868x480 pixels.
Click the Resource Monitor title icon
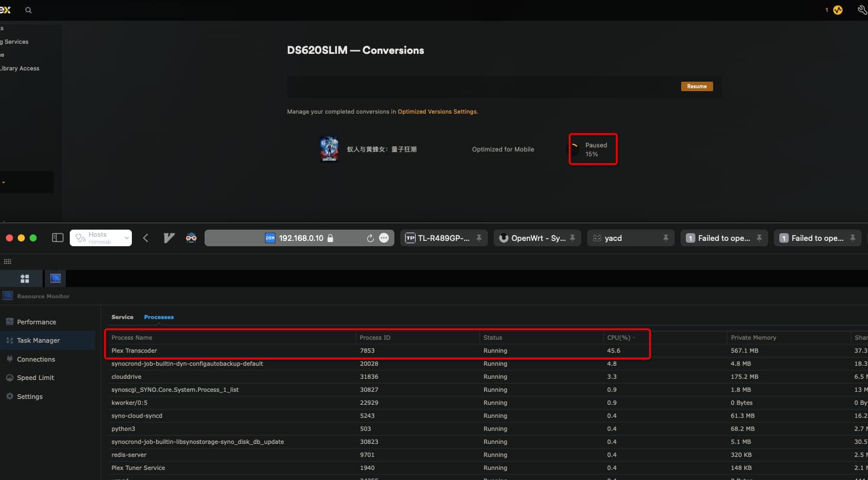[x=8, y=296]
